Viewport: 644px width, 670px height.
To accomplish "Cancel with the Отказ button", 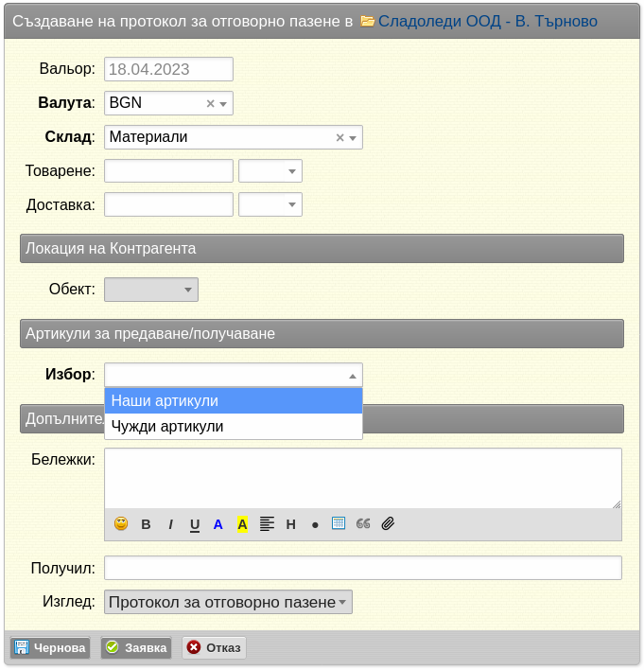I will click(214, 648).
